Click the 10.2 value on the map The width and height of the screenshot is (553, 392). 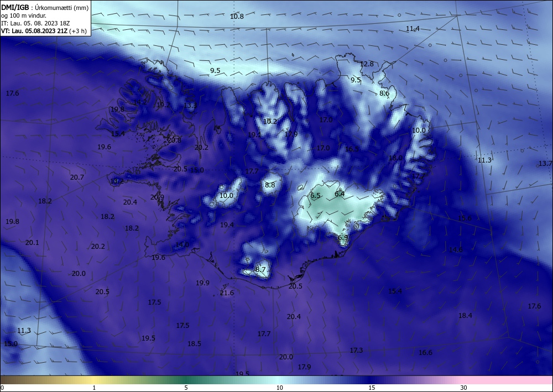[x=270, y=121]
